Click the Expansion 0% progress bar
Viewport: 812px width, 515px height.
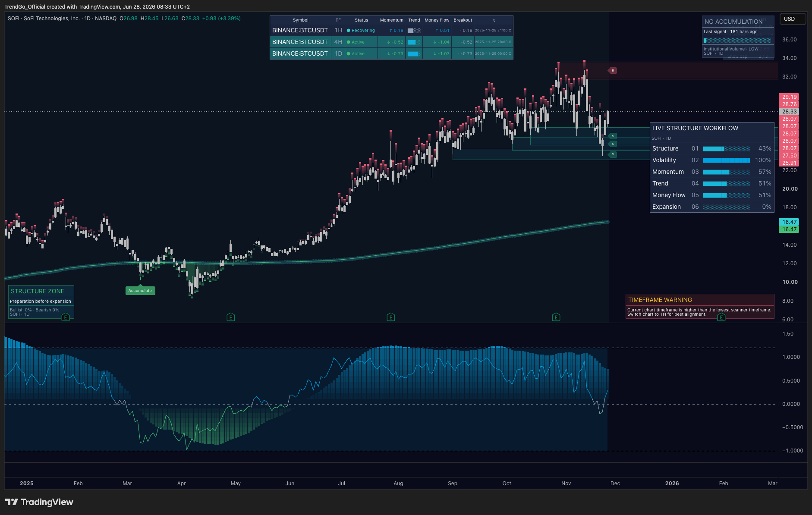coord(727,207)
